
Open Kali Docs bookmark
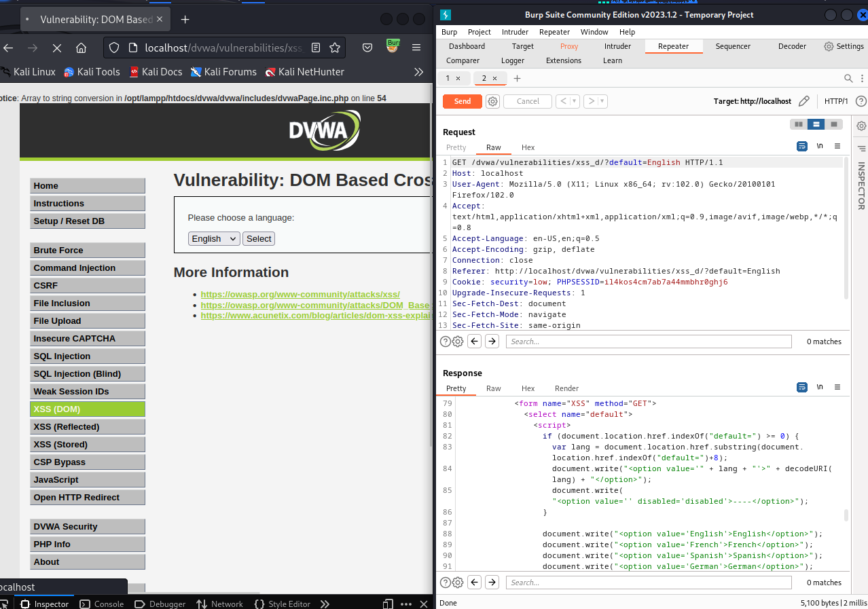click(x=156, y=71)
